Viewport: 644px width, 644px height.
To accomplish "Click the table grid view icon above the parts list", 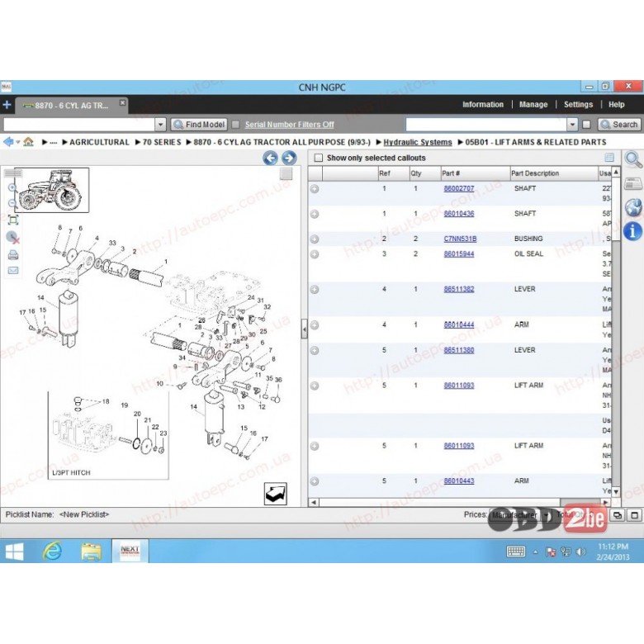I will click(609, 158).
